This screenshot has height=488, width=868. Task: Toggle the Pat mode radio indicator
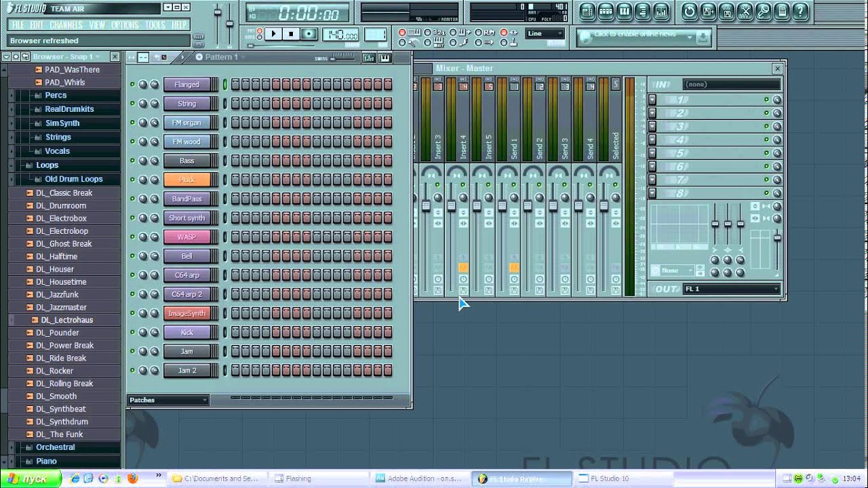pos(260,30)
